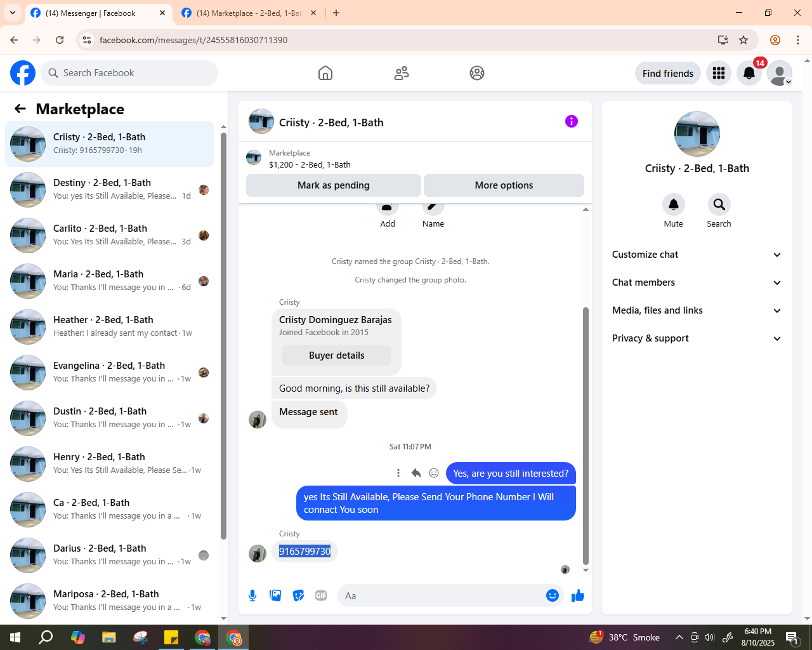Image resolution: width=812 pixels, height=650 pixels.
Task: Open the Facebook Home icon
Action: point(325,73)
